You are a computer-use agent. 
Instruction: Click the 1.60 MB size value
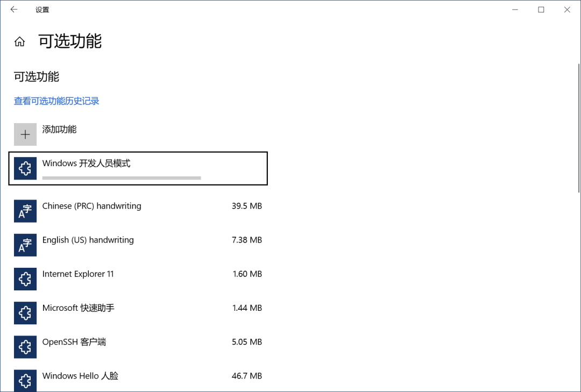pos(247,274)
